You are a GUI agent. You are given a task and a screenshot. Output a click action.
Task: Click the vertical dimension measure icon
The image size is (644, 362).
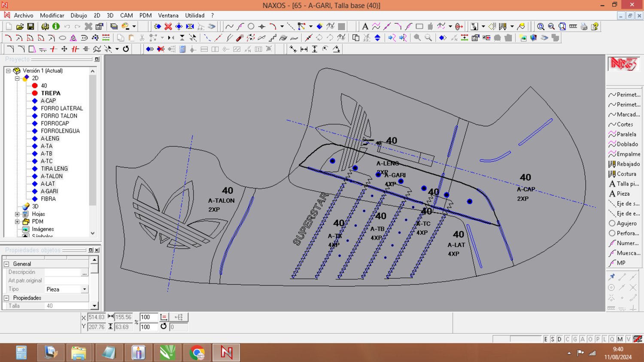[315, 49]
